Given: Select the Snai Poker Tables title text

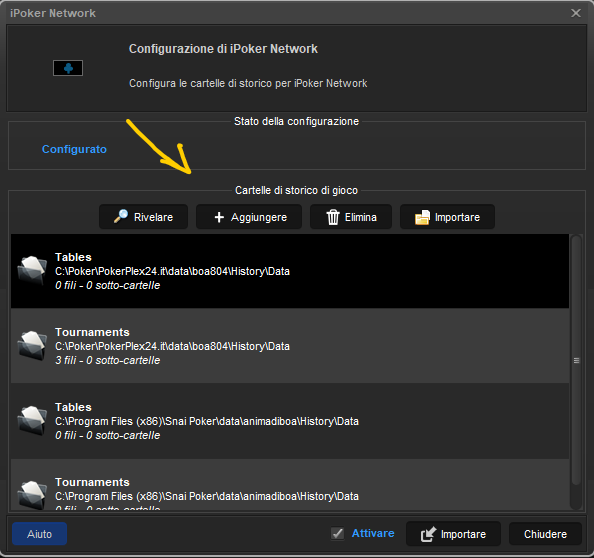Looking at the screenshot, I should (73, 407).
